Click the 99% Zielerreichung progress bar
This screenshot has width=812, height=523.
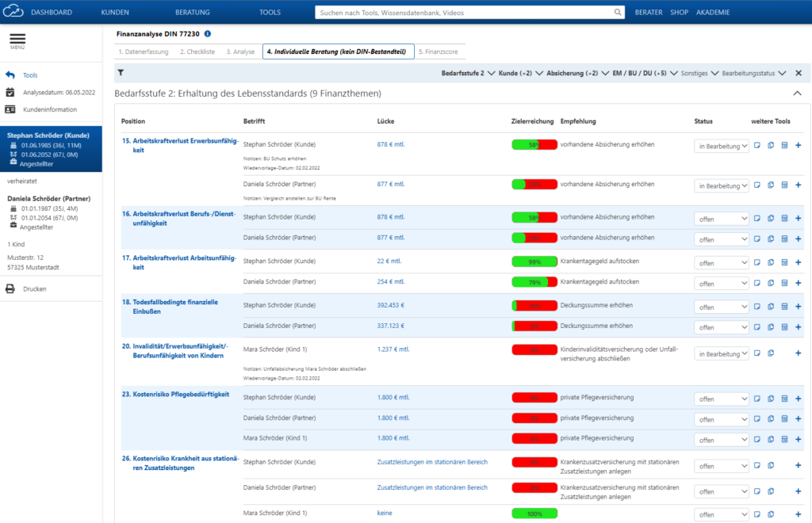click(534, 261)
